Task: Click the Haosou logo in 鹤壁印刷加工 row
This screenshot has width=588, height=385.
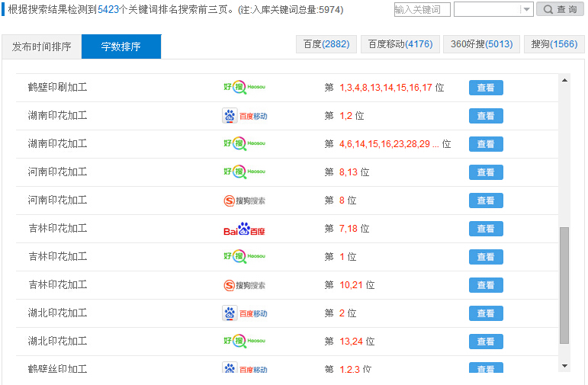Action: pyautogui.click(x=244, y=88)
